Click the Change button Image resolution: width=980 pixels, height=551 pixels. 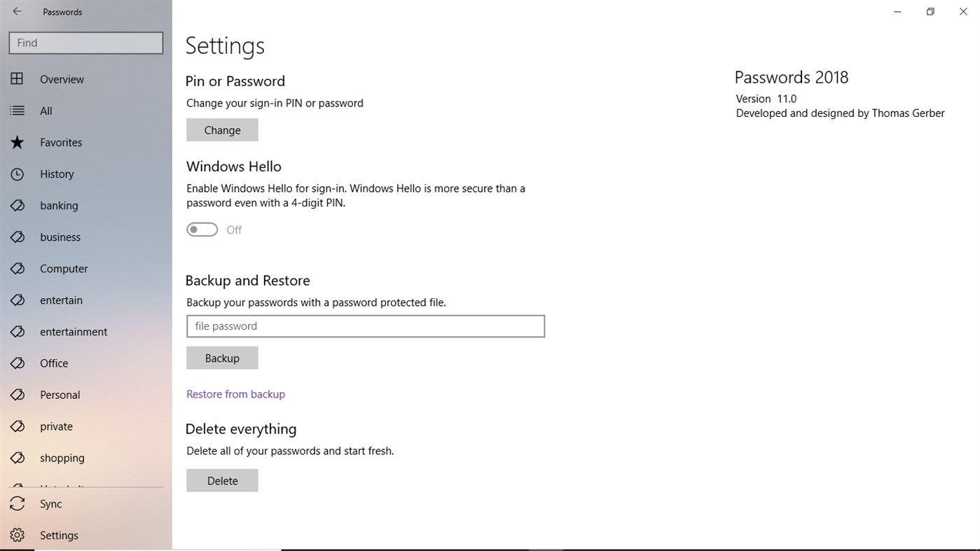(222, 130)
